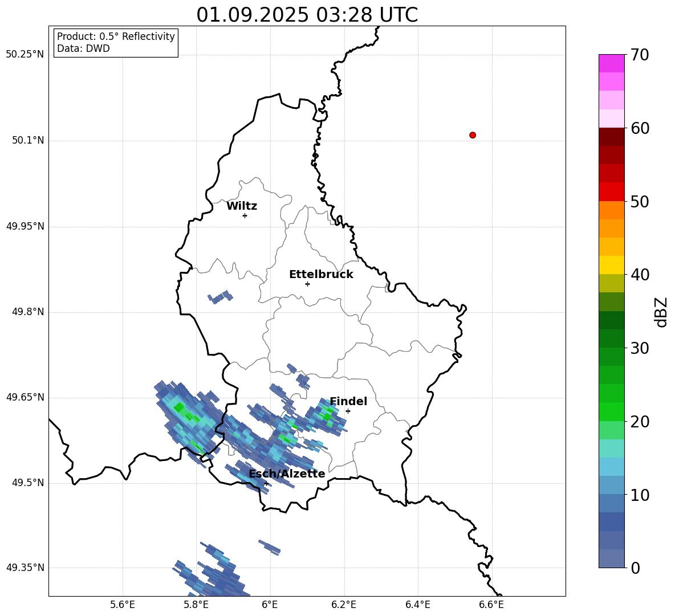
Task: Click the green echo core west of Findel
Action: pyautogui.click(x=328, y=416)
